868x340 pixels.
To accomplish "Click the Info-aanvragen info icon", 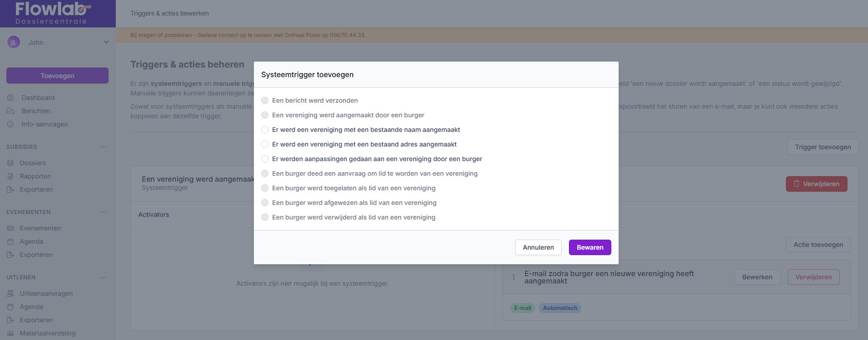I will 10,124.
